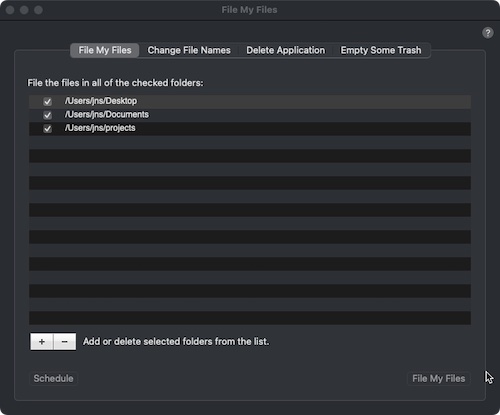Disable the /Users/jns/projects folder checkbox
This screenshot has height=415, width=500.
coord(48,128)
